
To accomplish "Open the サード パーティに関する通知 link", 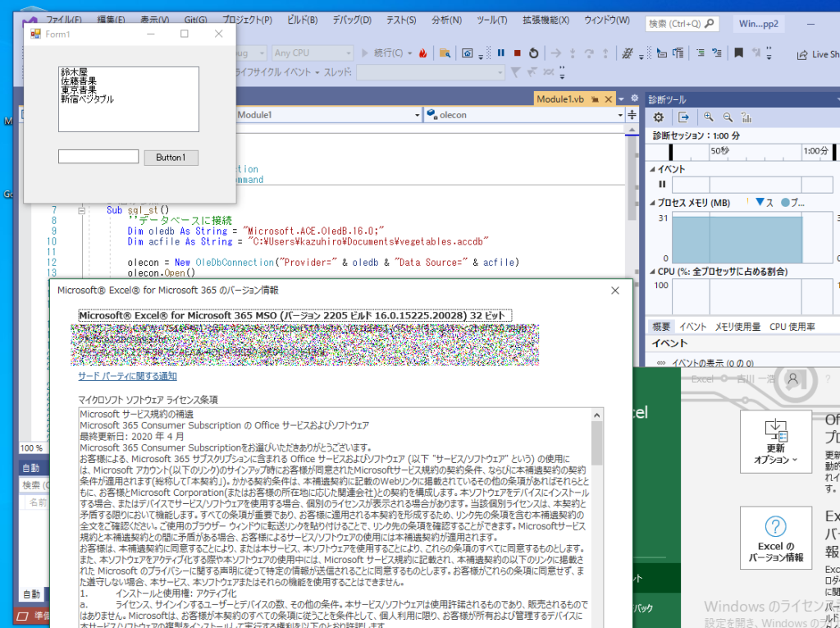I will click(x=127, y=376).
